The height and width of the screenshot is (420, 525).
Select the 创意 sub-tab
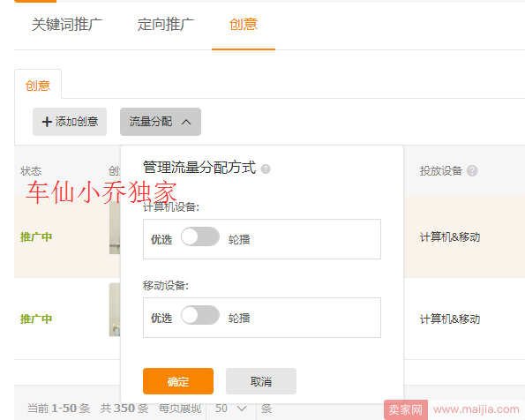(x=38, y=86)
